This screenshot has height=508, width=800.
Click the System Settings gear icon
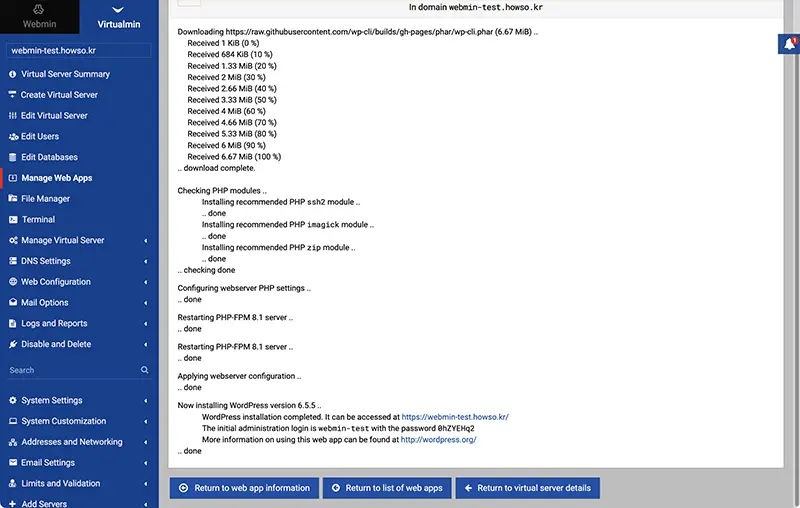tap(13, 400)
